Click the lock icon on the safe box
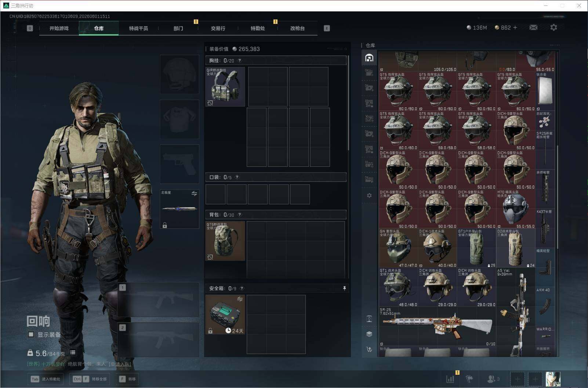Image resolution: width=588 pixels, height=388 pixels. coord(210,331)
